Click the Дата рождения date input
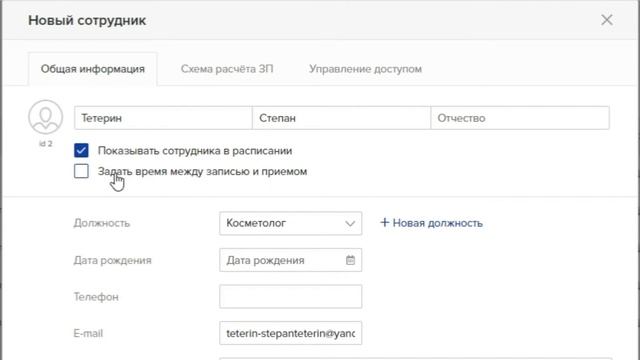The image size is (640, 360). click(290, 260)
